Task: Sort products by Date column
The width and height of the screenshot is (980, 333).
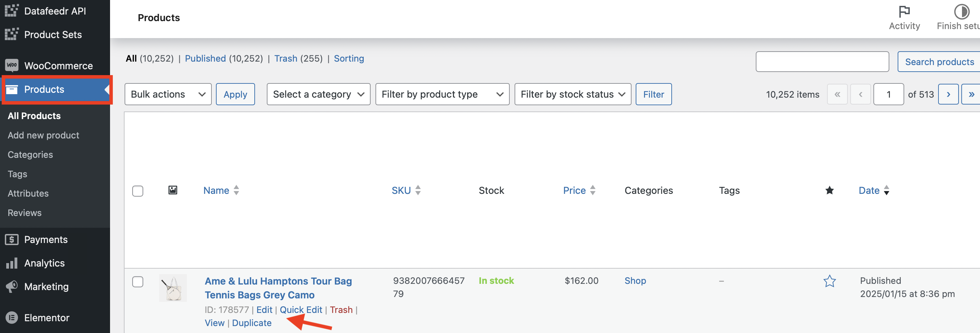Action: (874, 190)
